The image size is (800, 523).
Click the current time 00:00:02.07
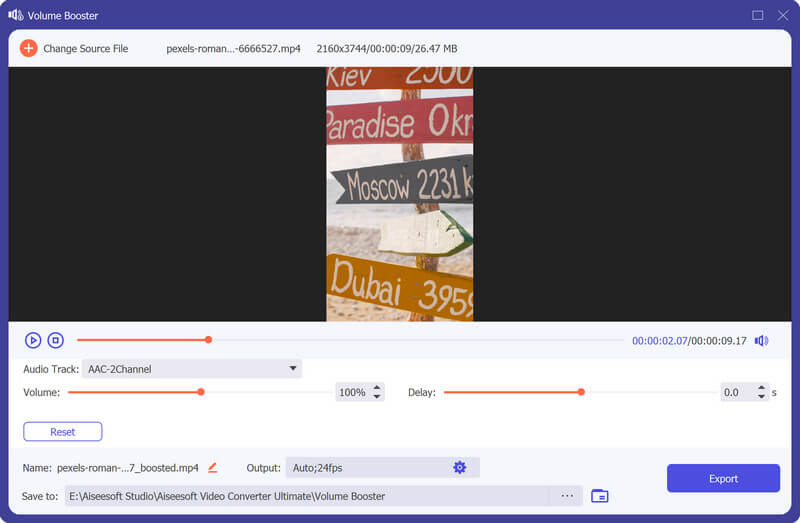[660, 341]
